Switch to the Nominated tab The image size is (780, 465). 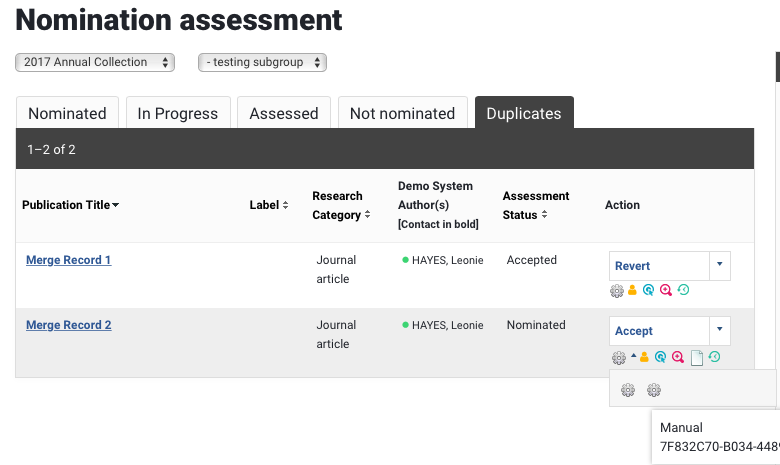coord(67,113)
